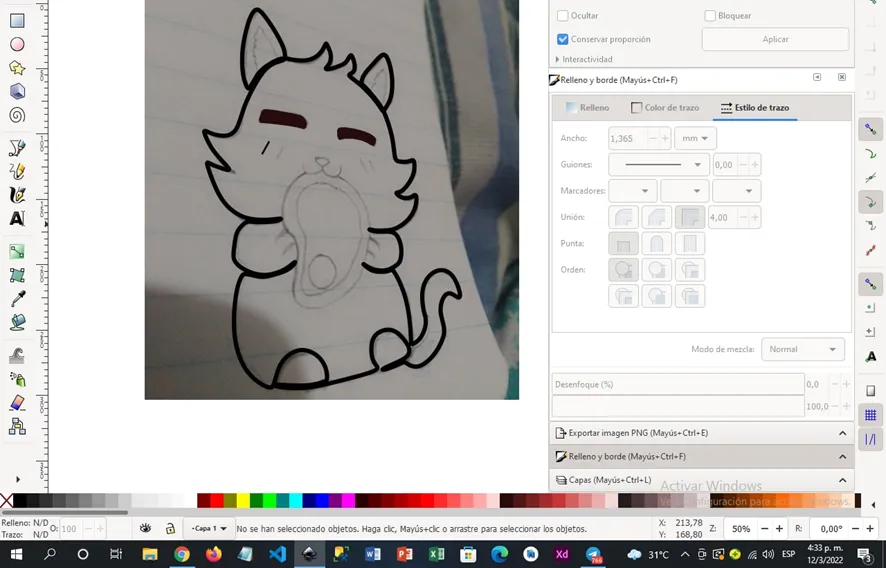Toggle snap to cusp nodes
This screenshot has height=568, width=886.
click(871, 202)
